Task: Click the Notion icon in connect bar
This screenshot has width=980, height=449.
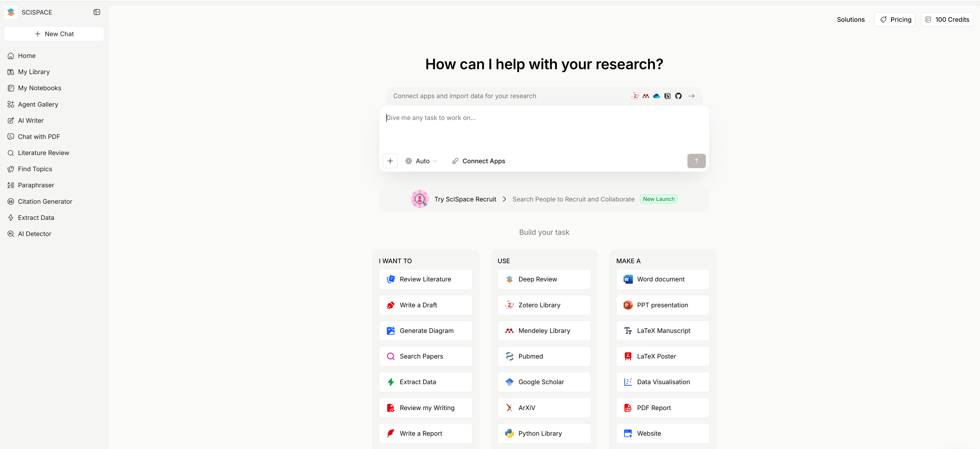Action: (667, 96)
